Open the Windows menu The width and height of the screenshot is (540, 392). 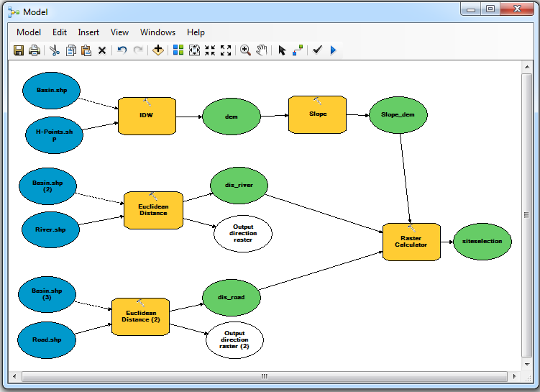(x=157, y=32)
